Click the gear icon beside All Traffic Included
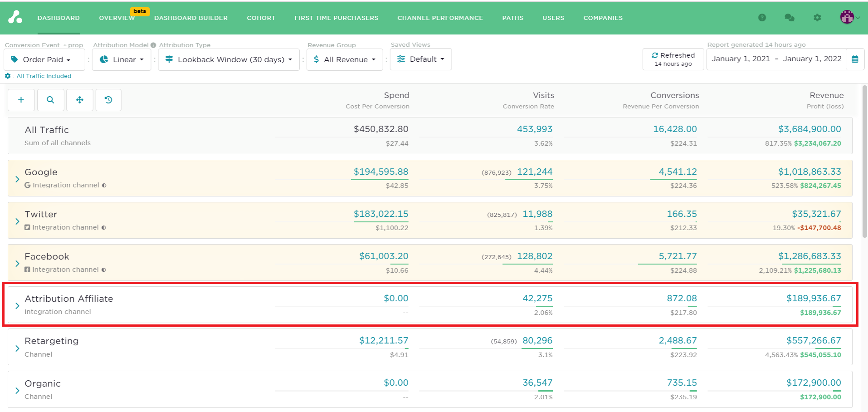Viewport: 868px width, 412px height. pos(7,76)
